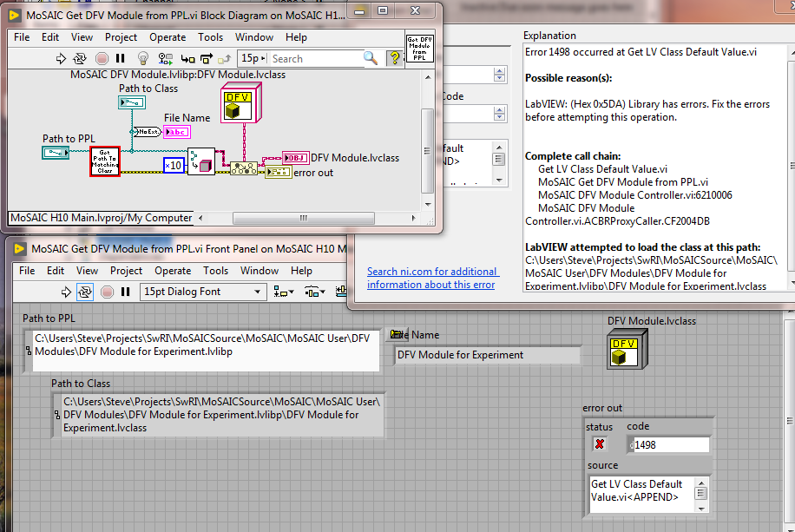Open Window menu in Front Panel window

260,271
